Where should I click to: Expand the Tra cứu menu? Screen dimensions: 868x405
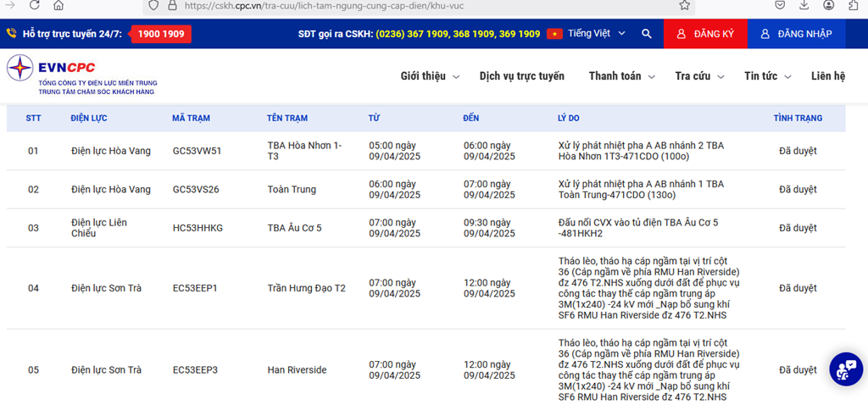coord(699,76)
